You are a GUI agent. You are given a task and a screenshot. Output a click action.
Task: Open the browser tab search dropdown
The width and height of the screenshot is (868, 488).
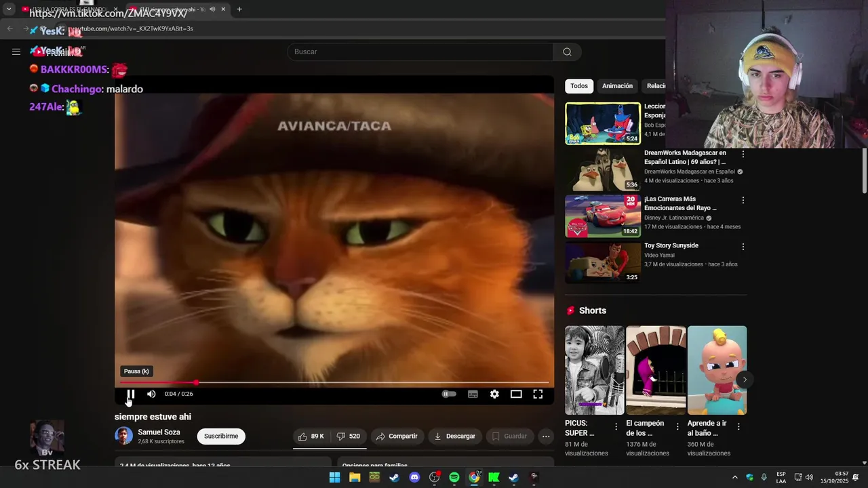pos(9,9)
